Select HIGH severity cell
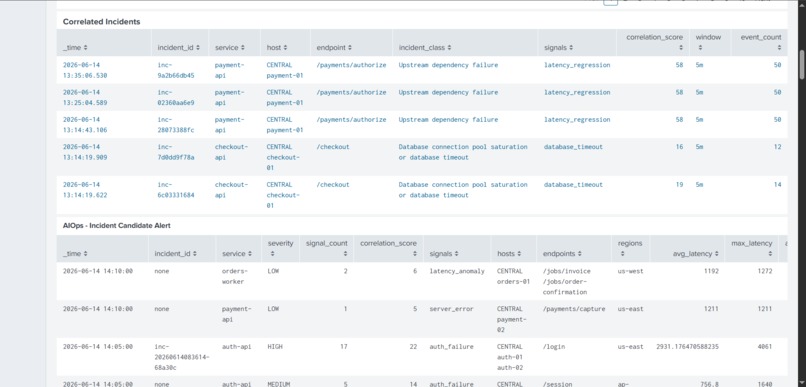806x387 pixels. click(x=275, y=347)
